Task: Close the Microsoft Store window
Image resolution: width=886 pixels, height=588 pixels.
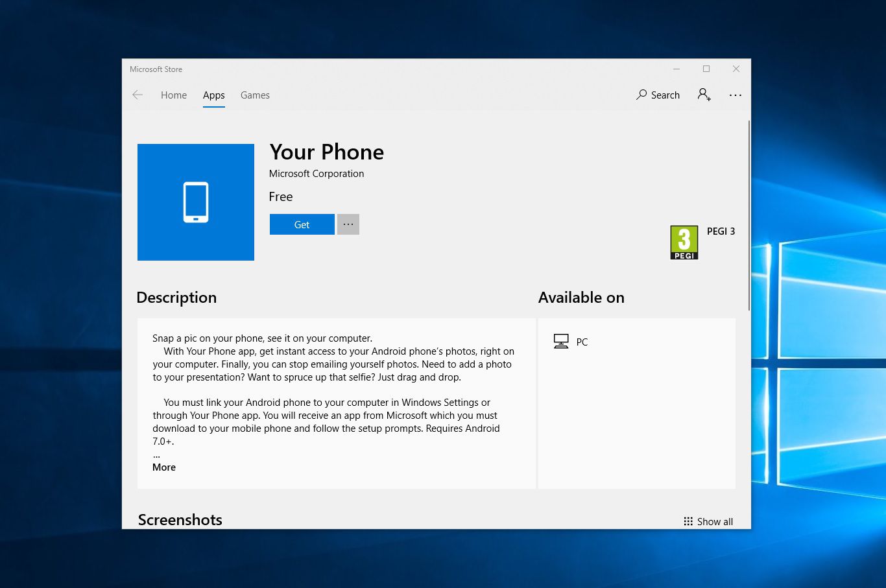Action: [x=736, y=69]
